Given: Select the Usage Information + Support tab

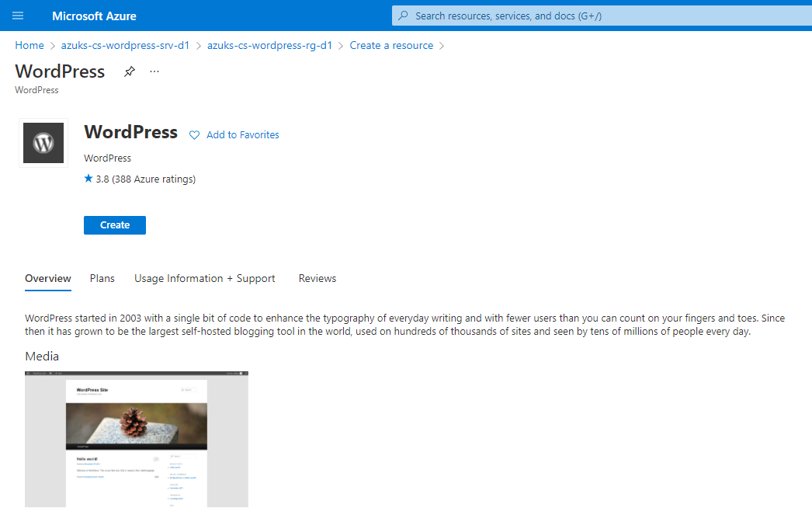Looking at the screenshot, I should [204, 278].
